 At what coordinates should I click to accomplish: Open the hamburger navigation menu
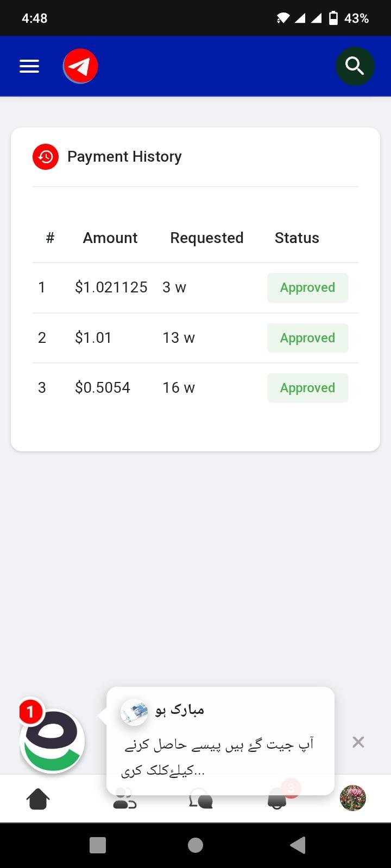29,66
